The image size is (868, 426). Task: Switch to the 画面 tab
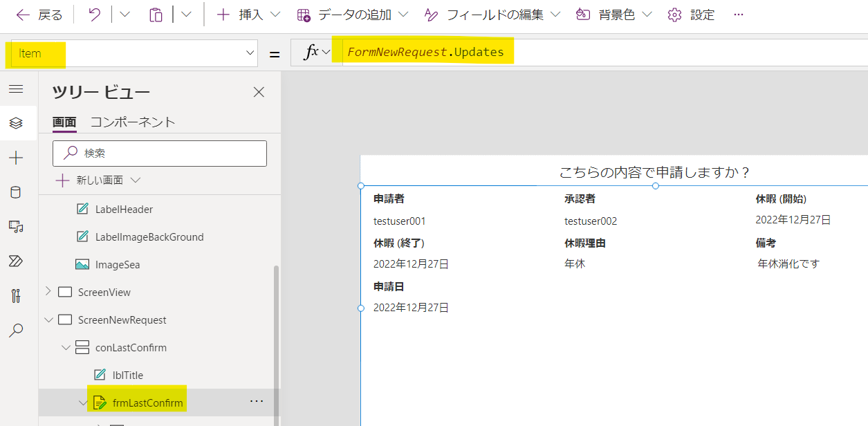click(64, 122)
